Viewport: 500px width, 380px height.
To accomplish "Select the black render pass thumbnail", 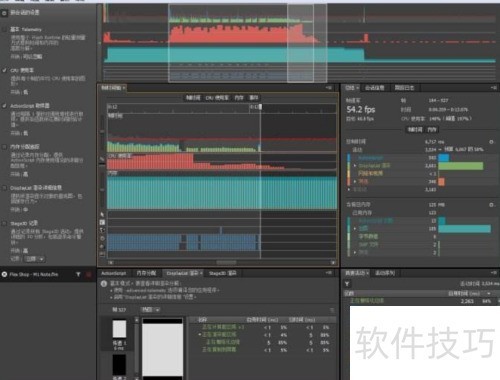I will [119, 365].
